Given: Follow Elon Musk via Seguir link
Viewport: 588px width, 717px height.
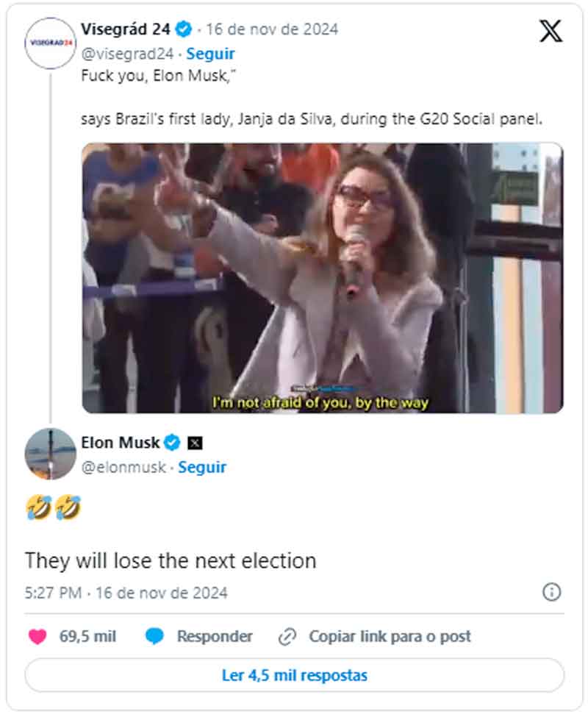Looking at the screenshot, I should [202, 467].
